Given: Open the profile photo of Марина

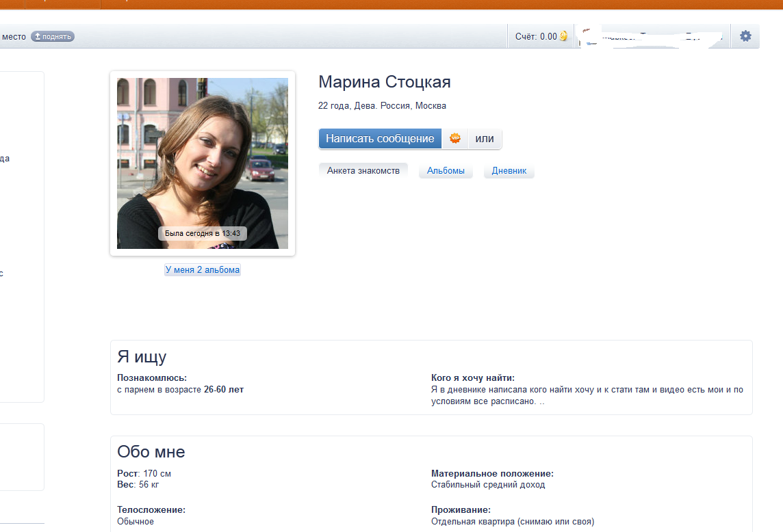Looking at the screenshot, I should click(x=203, y=157).
